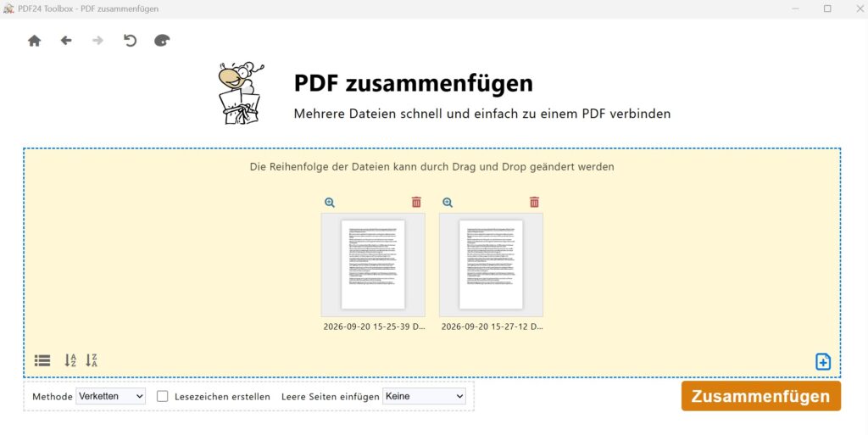868x435 pixels.
Task: Minimize the PDF24 Toolbox window
Action: coord(795,8)
